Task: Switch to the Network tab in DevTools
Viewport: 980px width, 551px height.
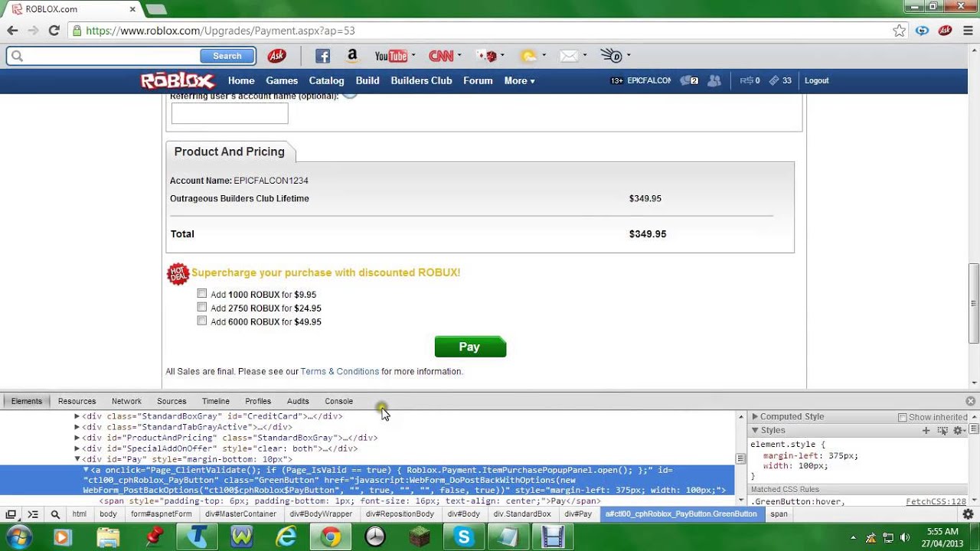Action: point(126,401)
